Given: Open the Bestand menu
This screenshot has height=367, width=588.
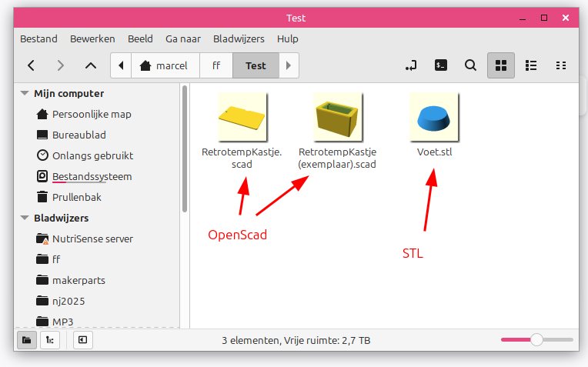Looking at the screenshot, I should [38, 38].
